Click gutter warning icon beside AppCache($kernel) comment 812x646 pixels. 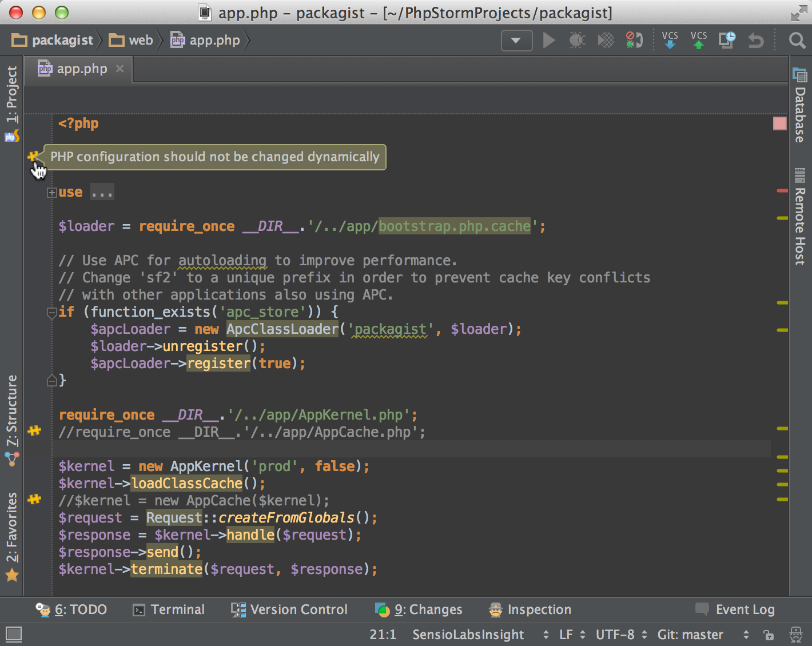[34, 499]
